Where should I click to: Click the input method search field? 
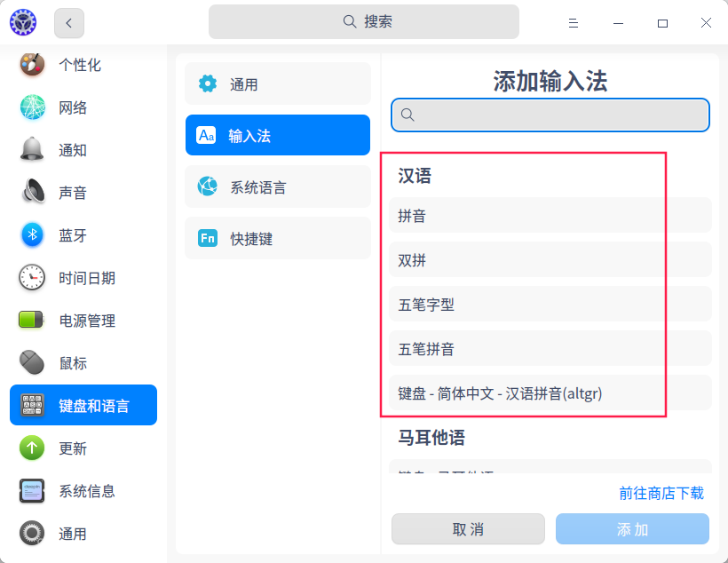(x=550, y=115)
